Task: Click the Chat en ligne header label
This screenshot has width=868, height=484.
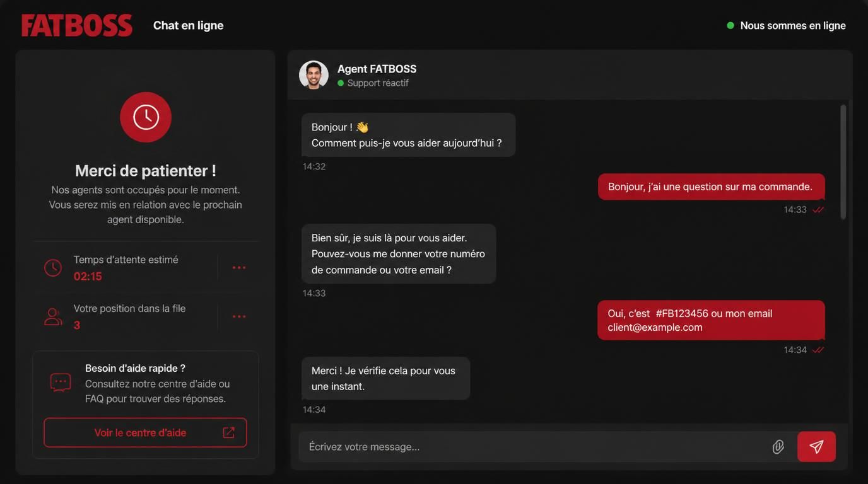Action: pos(189,26)
